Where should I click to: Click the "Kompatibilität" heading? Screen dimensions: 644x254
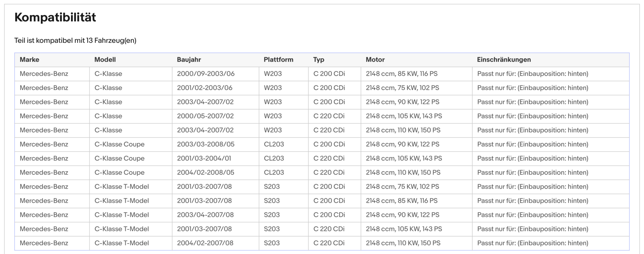pyautogui.click(x=55, y=17)
